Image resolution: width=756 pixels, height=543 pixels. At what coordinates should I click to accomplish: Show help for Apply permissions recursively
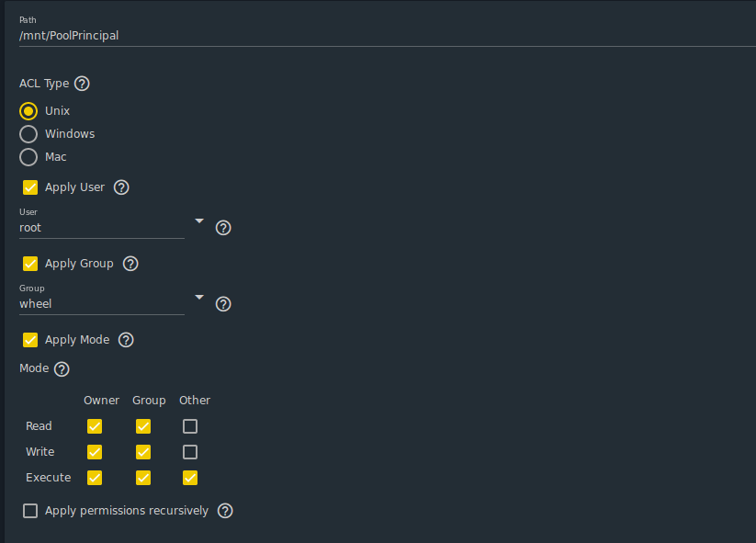225,511
